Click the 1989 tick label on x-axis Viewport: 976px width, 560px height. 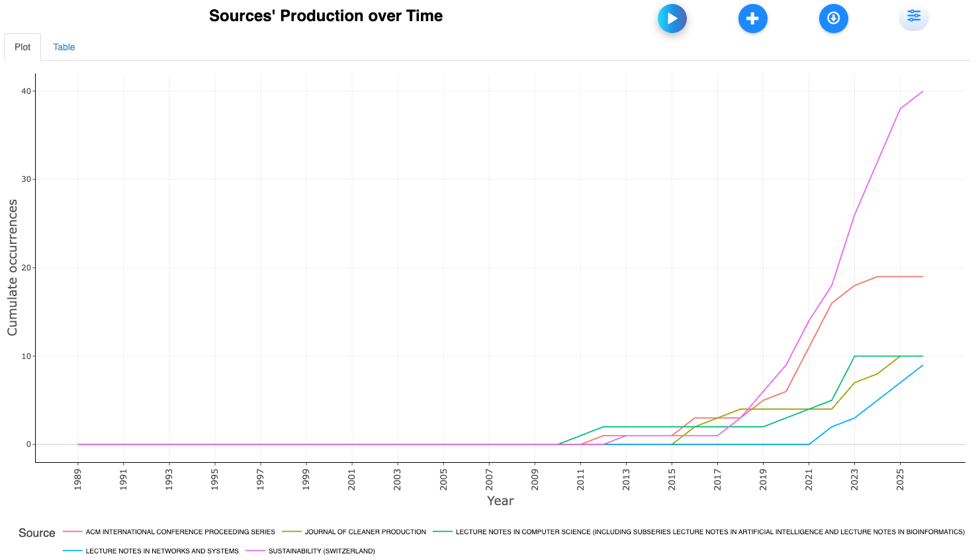tap(78, 479)
